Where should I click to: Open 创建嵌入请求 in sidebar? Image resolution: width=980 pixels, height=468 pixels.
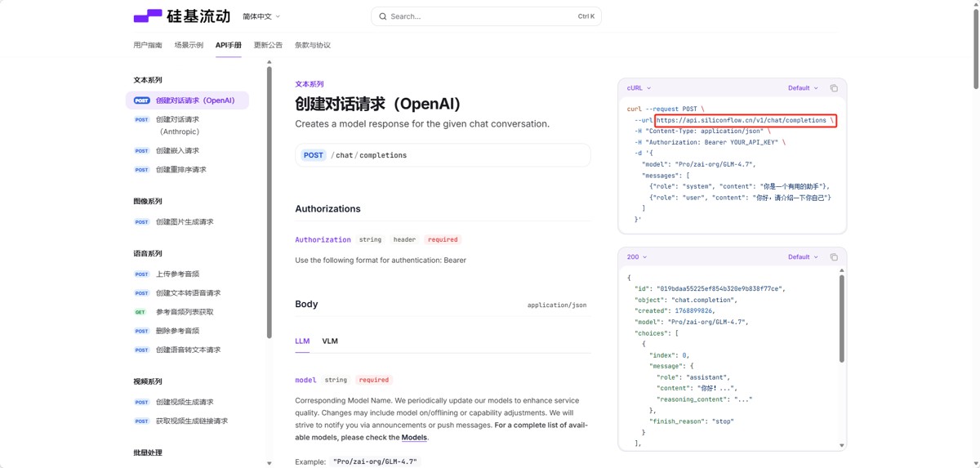click(x=187, y=150)
